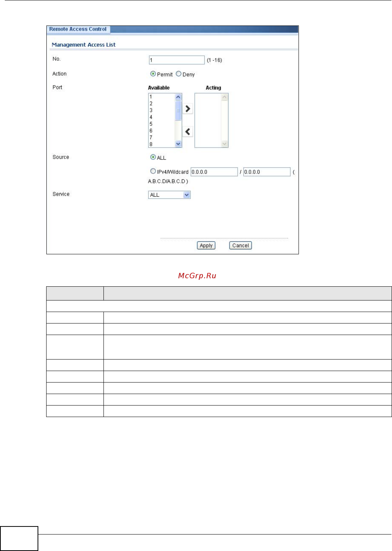
Task: Select port 8 in Available list
Action: pyautogui.click(x=162, y=144)
